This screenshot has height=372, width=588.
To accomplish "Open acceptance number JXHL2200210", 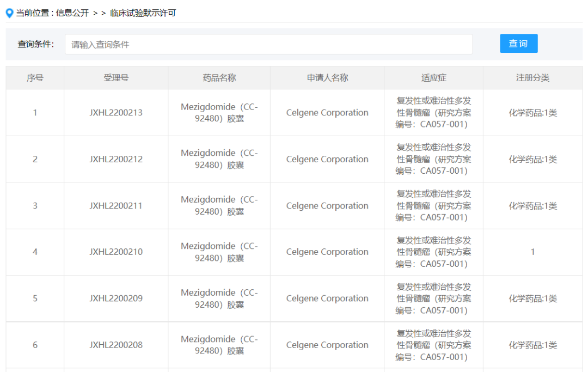I will [115, 252].
